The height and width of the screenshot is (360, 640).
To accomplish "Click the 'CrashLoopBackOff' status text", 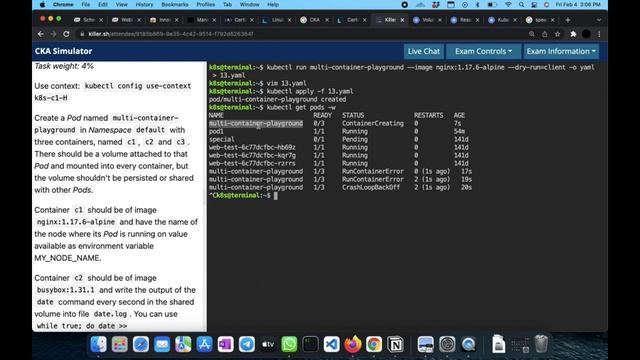I will pos(371,187).
